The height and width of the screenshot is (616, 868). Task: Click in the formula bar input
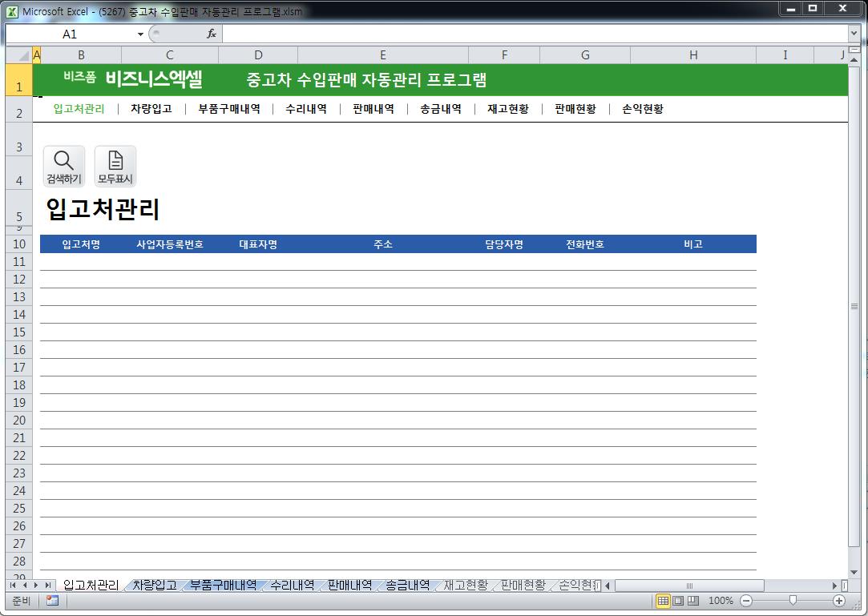(x=535, y=34)
